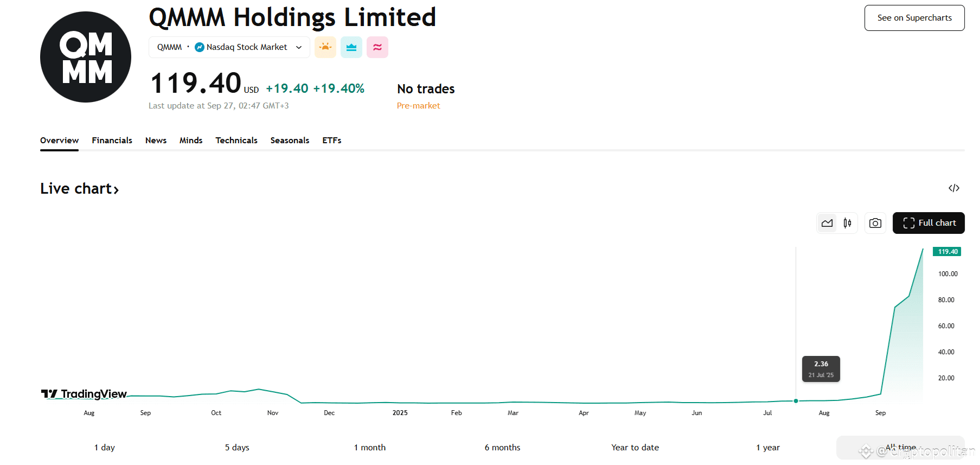The image size is (980, 465).
Task: Take a chart snapshot with camera icon
Action: pyautogui.click(x=875, y=223)
